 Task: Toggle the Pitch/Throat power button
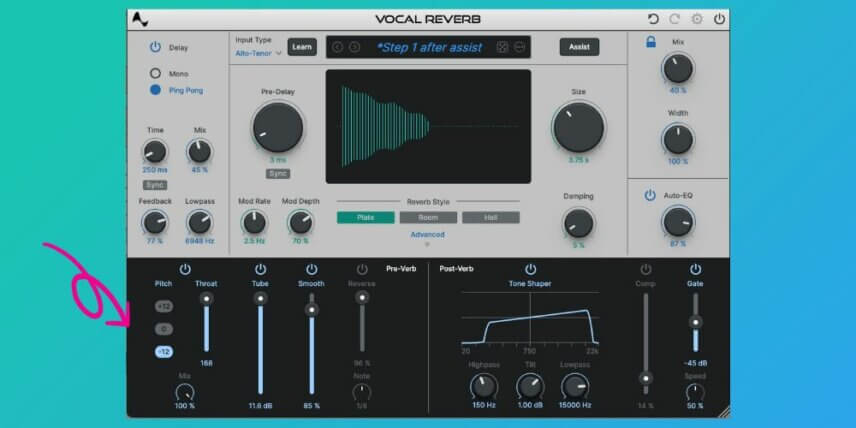[x=185, y=269]
